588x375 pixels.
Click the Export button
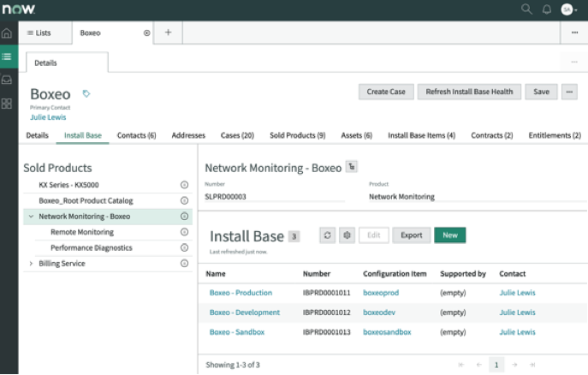[x=412, y=235]
